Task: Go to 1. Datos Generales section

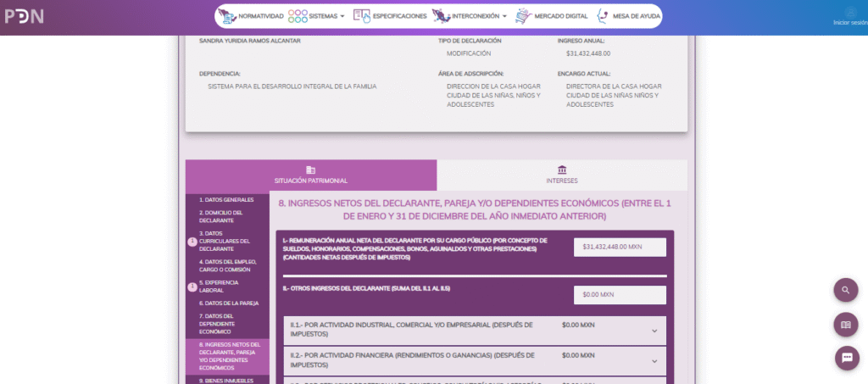Action: [x=226, y=200]
